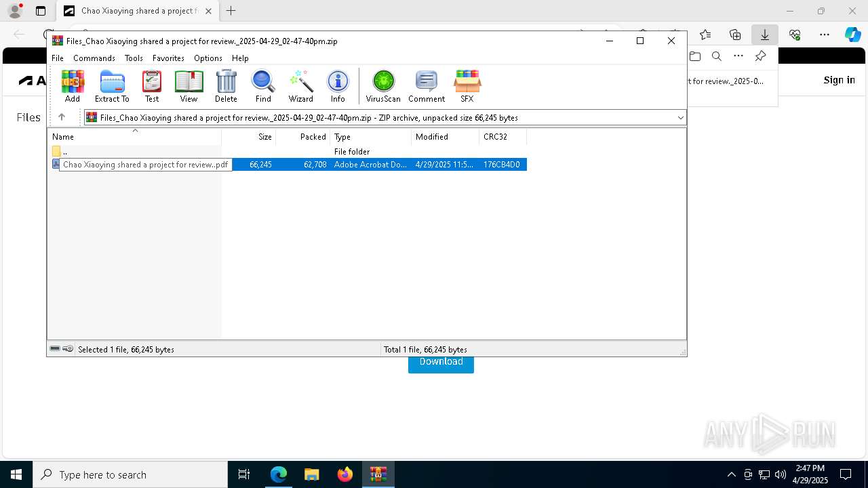Image resolution: width=868 pixels, height=488 pixels.
Task: Sort by the Type column header
Action: pyautogui.click(x=371, y=136)
